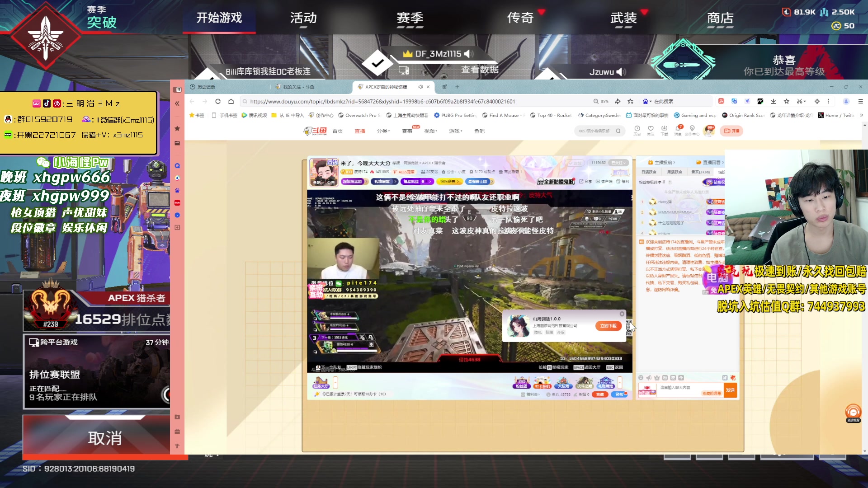
Task: Open Apex currency 81.9K display
Action: point(799,12)
